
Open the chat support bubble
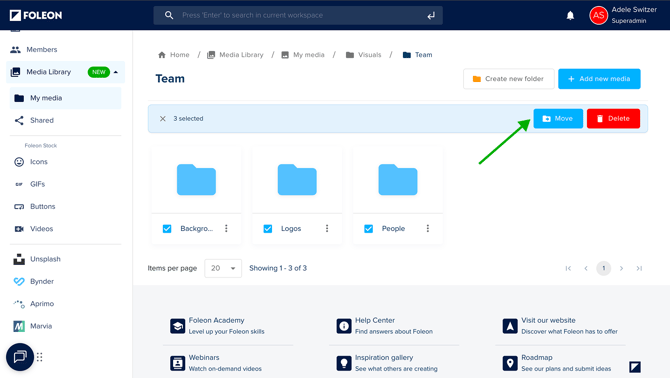point(20,357)
